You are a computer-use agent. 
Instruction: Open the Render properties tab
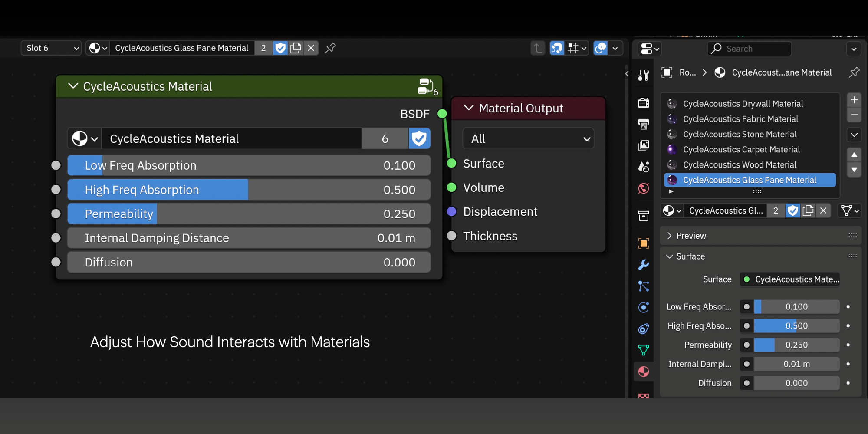point(644,102)
